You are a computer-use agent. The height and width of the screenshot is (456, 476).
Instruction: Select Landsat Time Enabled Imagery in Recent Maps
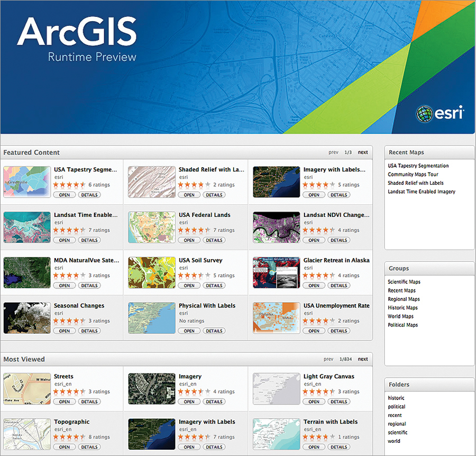pos(422,191)
